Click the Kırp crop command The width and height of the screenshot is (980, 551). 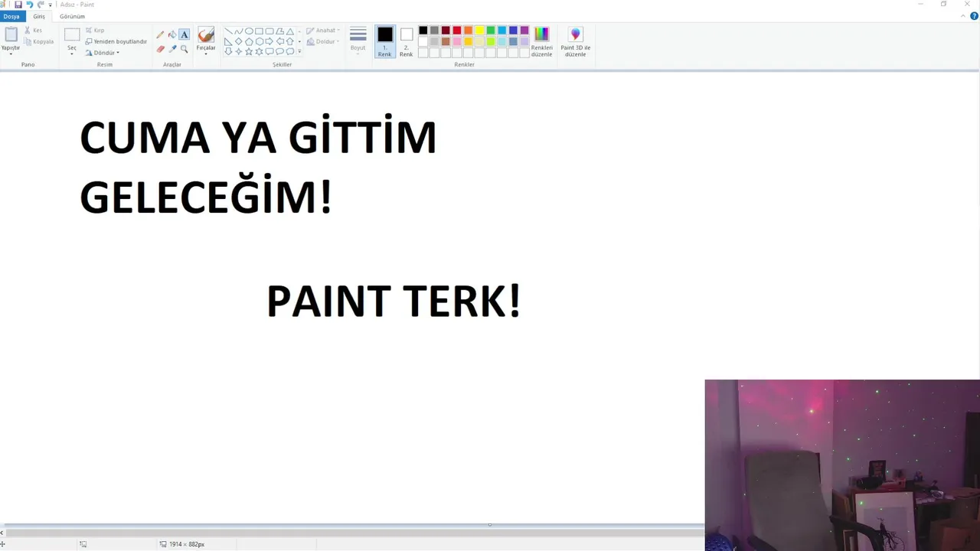(x=95, y=31)
